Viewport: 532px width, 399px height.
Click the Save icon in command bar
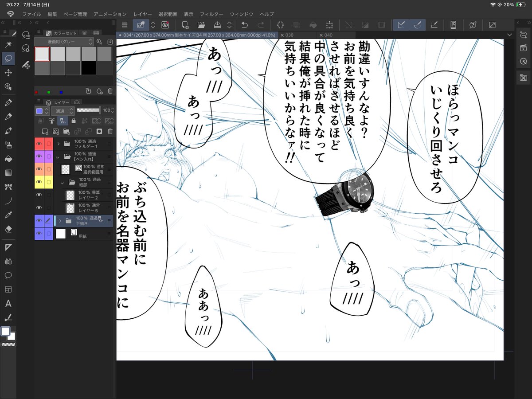pyautogui.click(x=218, y=25)
